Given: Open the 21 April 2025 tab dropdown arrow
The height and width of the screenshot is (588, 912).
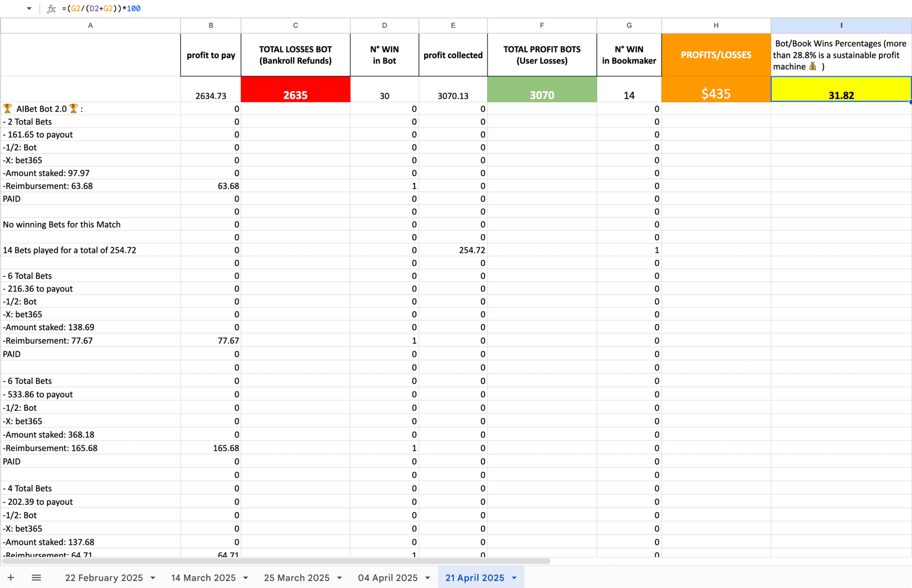Looking at the screenshot, I should 514,578.
